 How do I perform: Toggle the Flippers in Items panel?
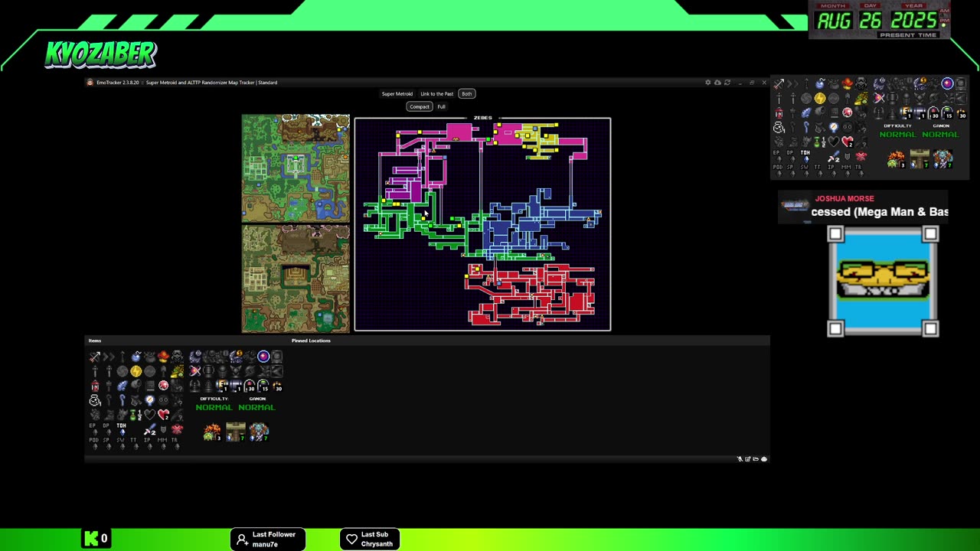(122, 415)
